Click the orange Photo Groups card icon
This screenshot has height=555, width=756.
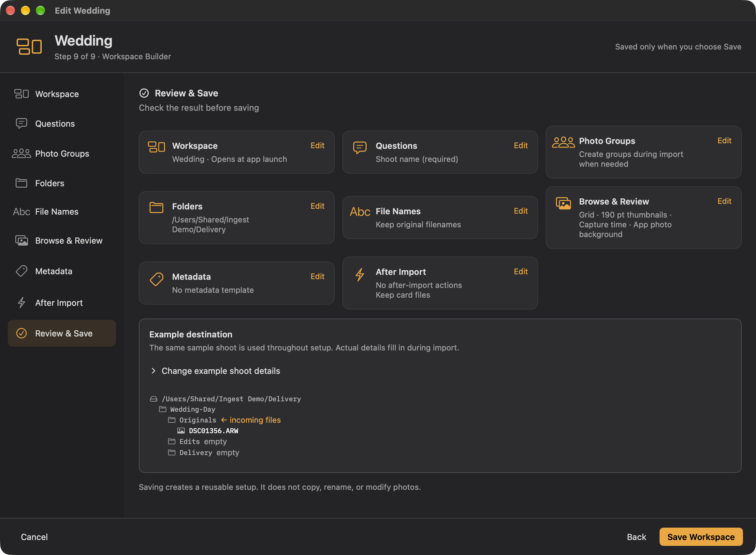tap(563, 142)
